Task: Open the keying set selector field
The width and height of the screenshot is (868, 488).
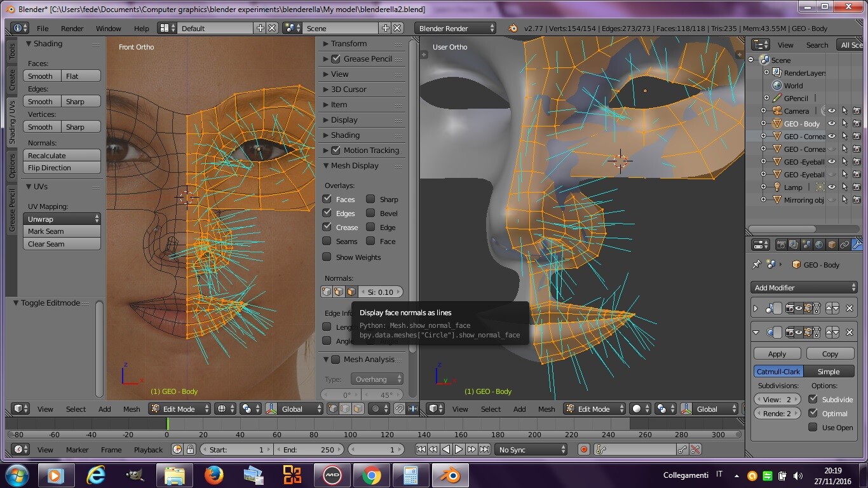Action: coord(635,449)
